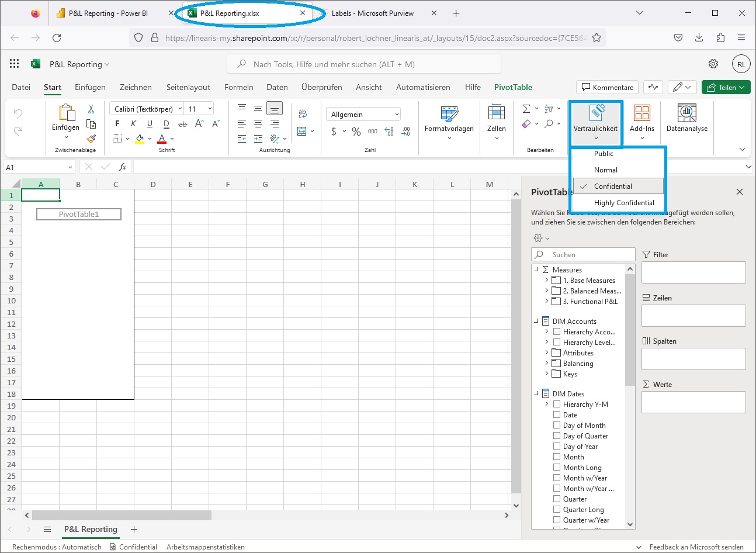This screenshot has width=756, height=553.
Task: Insert AutoSumme using the sigma icon
Action: click(x=526, y=108)
